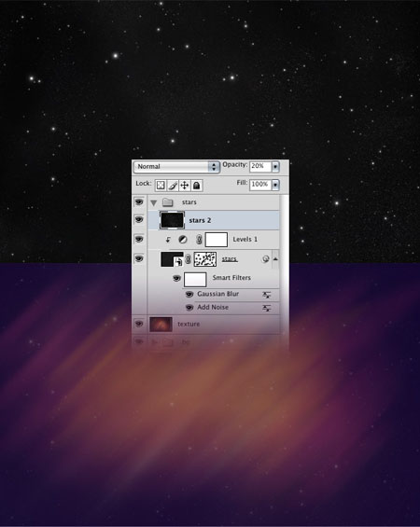Open the Fill slider arrow
The width and height of the screenshot is (420, 527).
[x=275, y=185]
